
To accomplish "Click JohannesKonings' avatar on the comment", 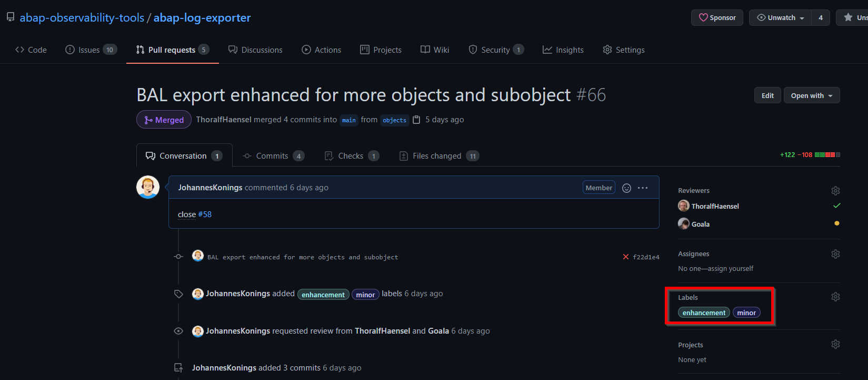I will [148, 187].
